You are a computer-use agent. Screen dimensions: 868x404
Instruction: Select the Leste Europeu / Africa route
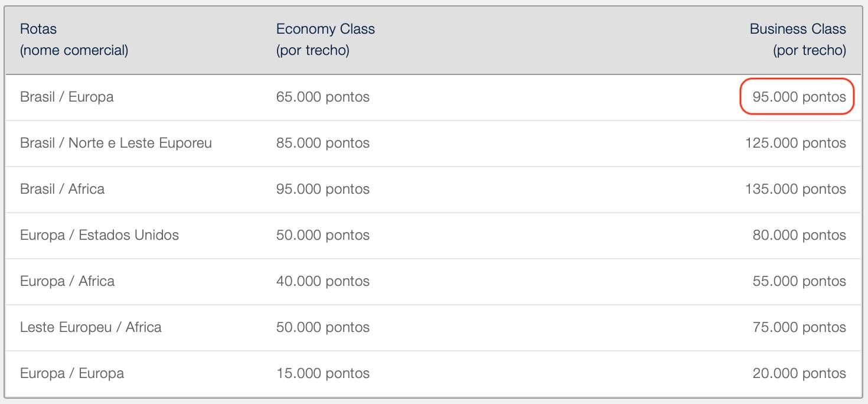[91, 327]
